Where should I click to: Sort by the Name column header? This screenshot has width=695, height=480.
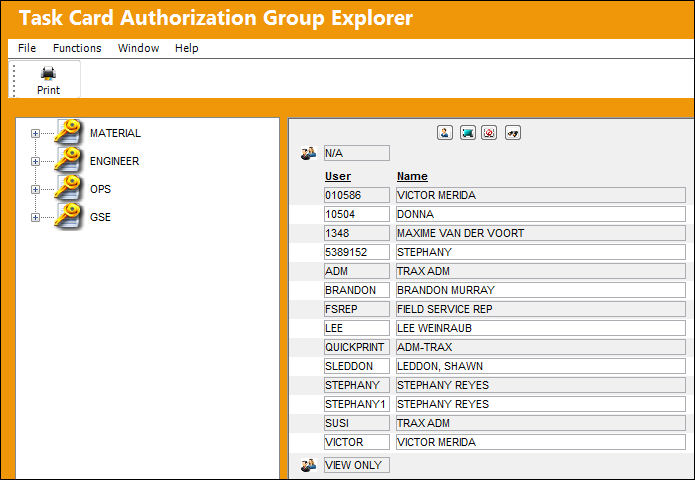click(x=412, y=176)
